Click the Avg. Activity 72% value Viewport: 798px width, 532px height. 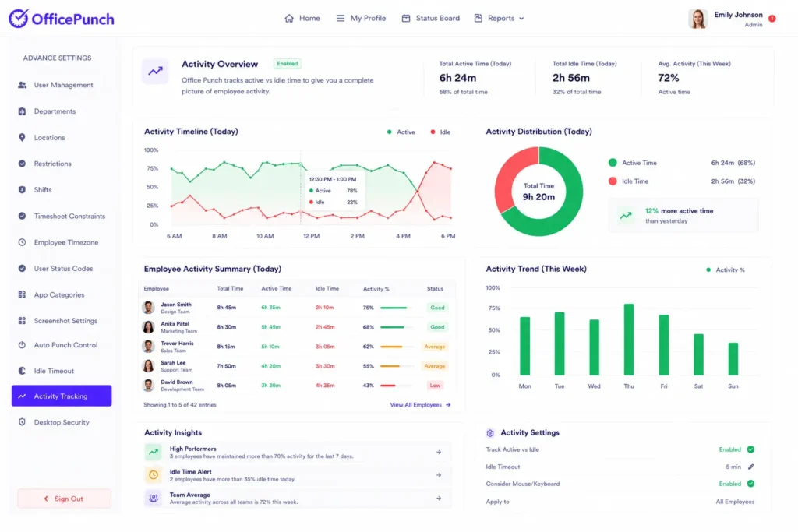click(x=668, y=78)
